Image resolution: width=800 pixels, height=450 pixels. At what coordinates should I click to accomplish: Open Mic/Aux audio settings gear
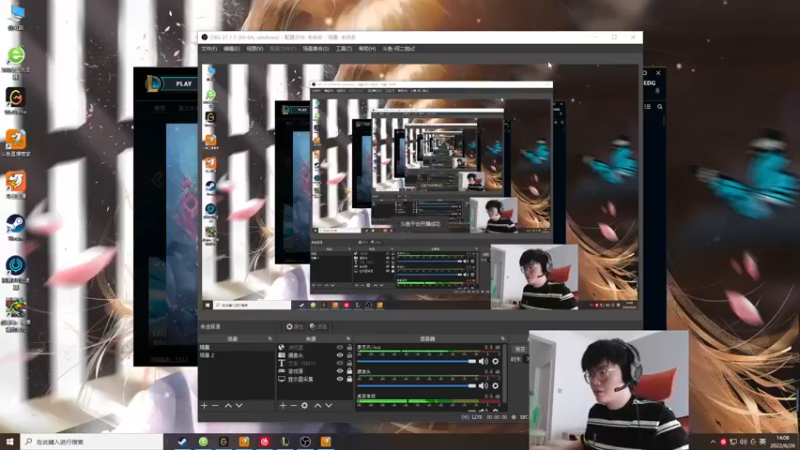(495, 361)
